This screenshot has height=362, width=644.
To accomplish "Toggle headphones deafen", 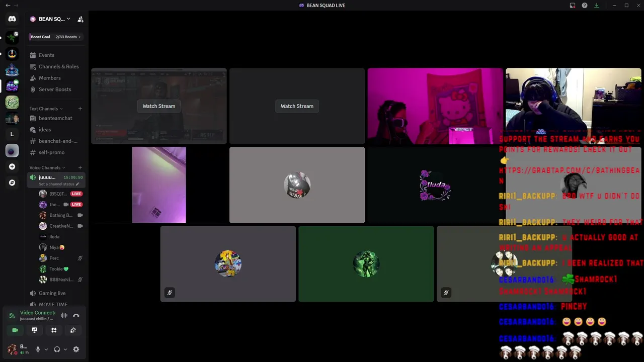I will click(57, 349).
